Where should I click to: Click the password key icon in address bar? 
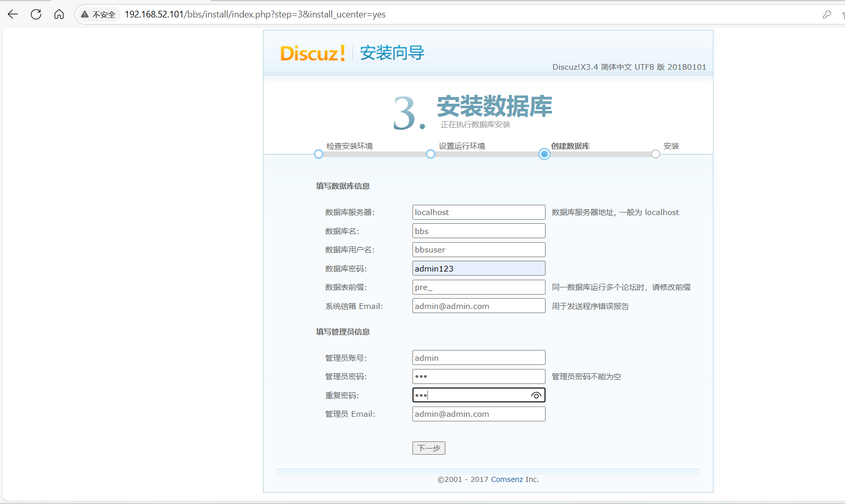[x=827, y=14]
